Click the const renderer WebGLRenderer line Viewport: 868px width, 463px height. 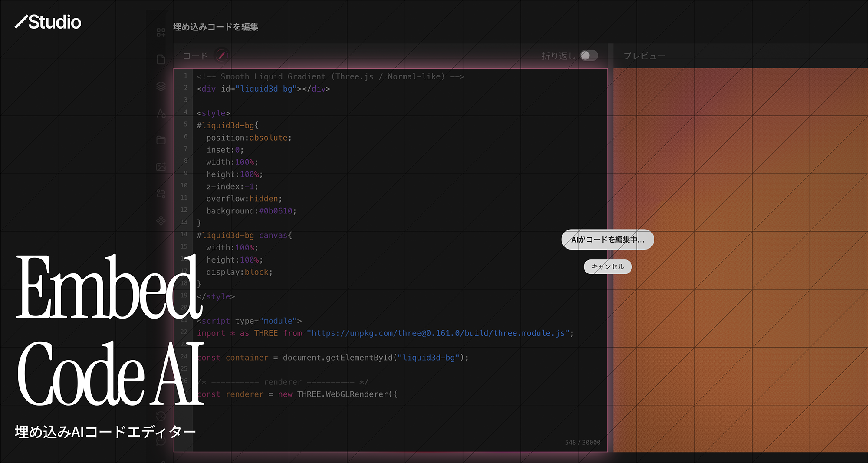click(297, 394)
